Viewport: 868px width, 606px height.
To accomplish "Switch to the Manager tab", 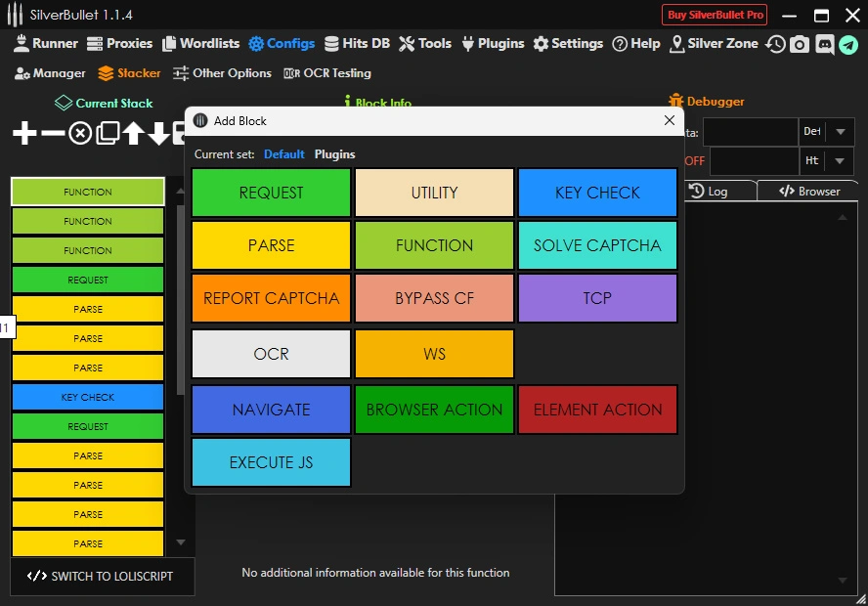I will (x=50, y=73).
